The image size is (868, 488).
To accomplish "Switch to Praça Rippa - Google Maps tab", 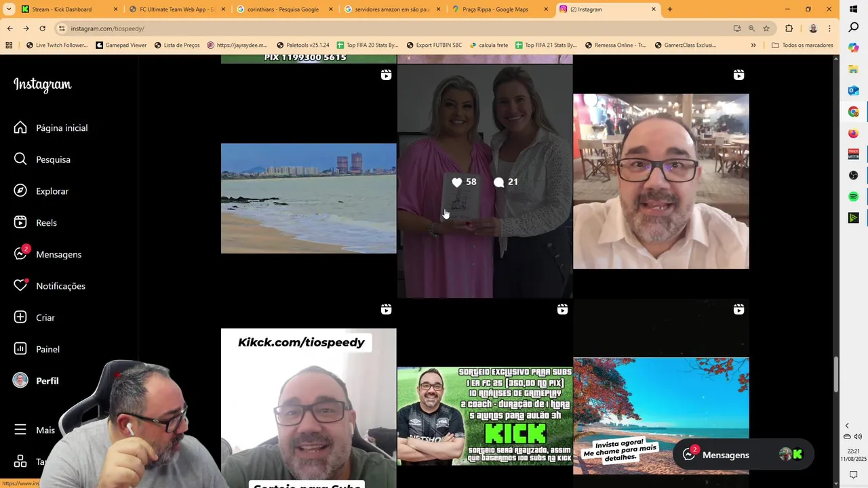I will [x=500, y=9].
